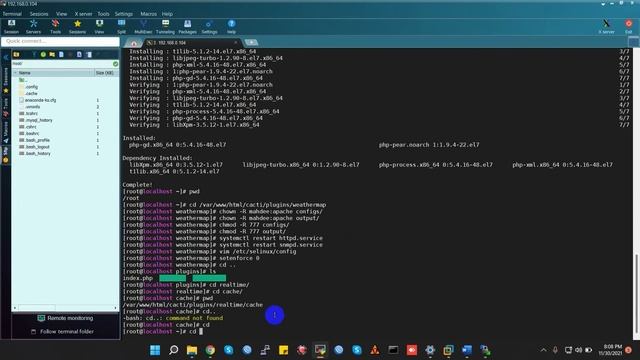Click the green checkmark beside remote path field
Image resolution: width=640 pixels, height=360 pixels.
(x=116, y=64)
